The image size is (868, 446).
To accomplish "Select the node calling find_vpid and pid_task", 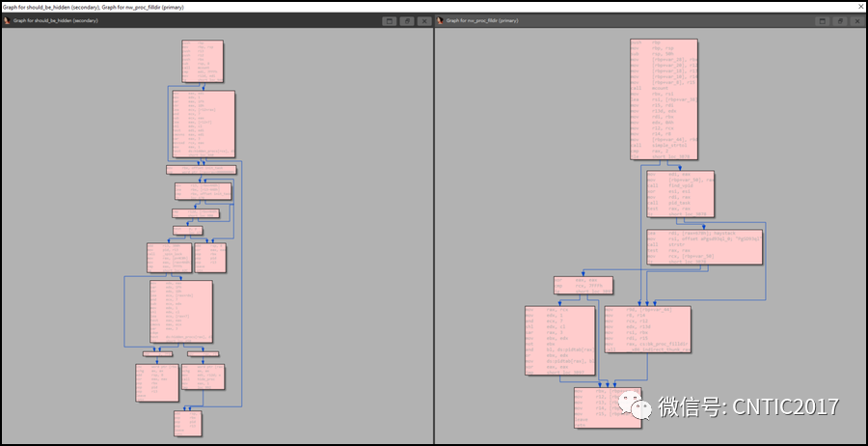I will coord(680,194).
